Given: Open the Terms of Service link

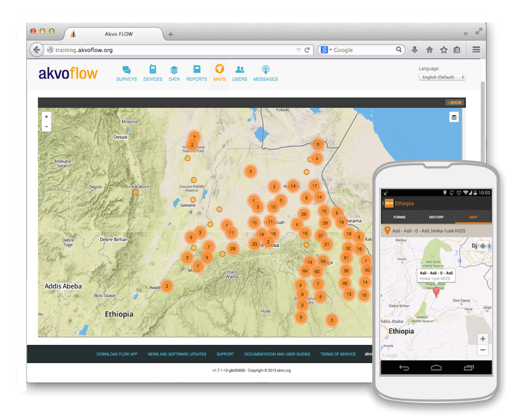Looking at the screenshot, I should pos(338,354).
